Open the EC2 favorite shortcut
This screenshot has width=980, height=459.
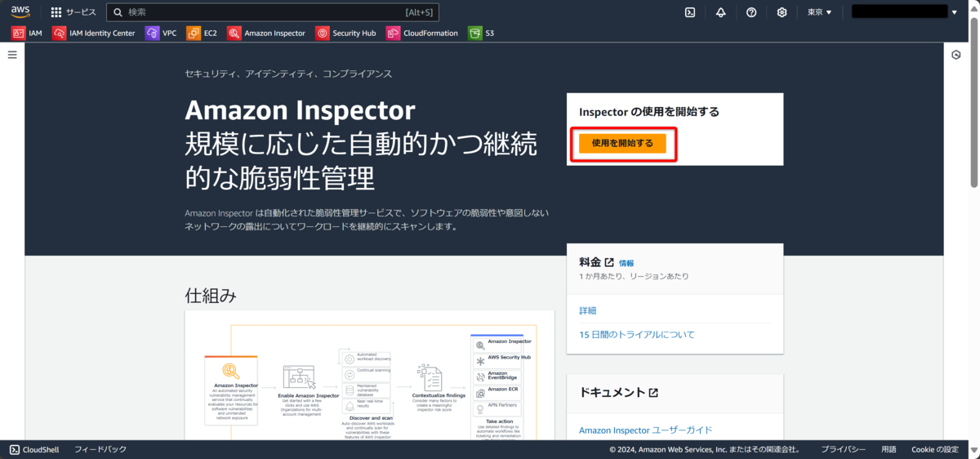tap(203, 33)
